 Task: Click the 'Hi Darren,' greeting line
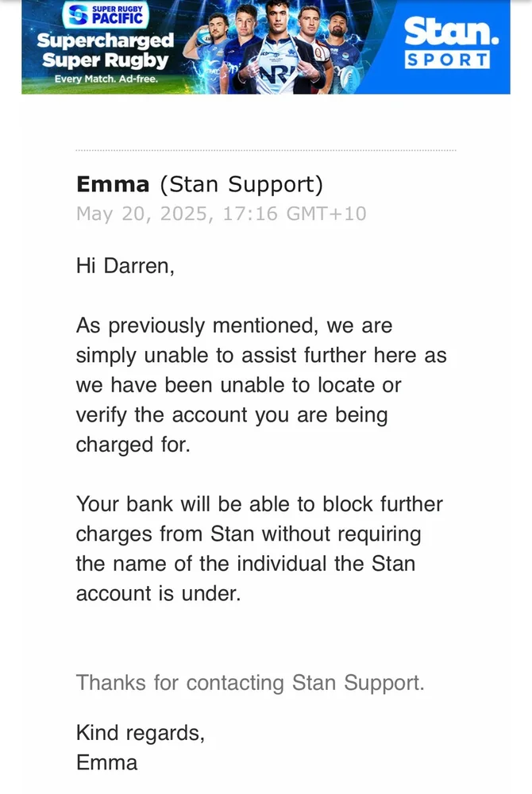tap(125, 266)
